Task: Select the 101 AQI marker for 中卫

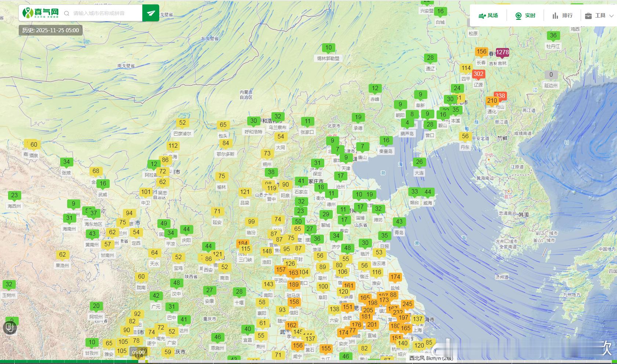Action: pyautogui.click(x=146, y=192)
